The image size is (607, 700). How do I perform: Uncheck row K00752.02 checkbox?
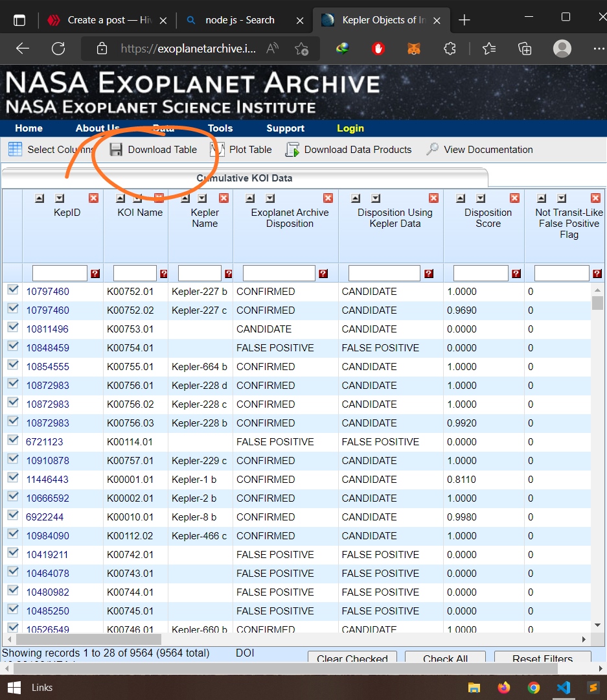13,309
